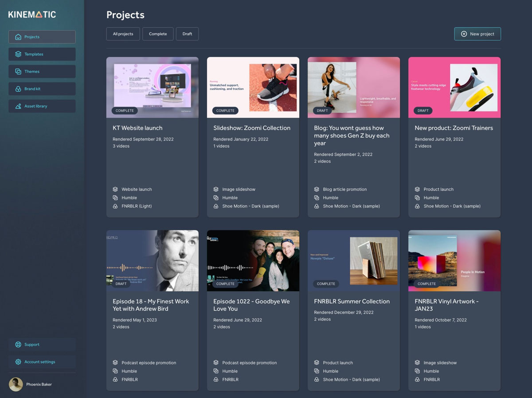Screen dimensions: 532x398
Task: Click the Kinematic logo
Action: (x=31, y=14)
